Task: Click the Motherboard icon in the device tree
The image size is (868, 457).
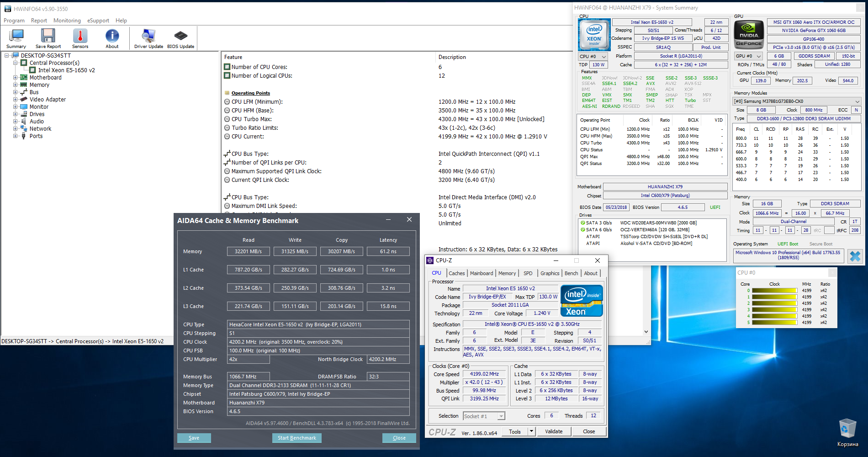Action: (24, 78)
